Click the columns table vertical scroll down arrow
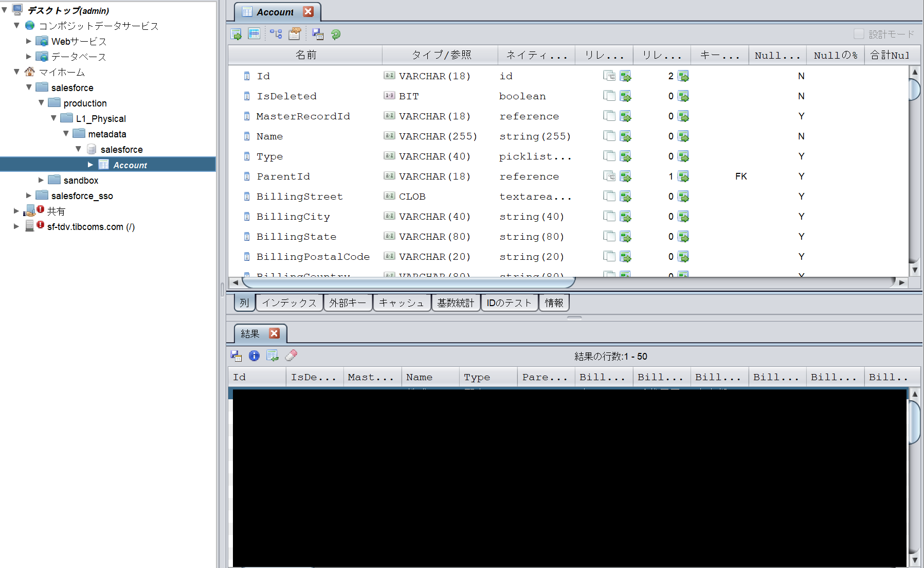The height and width of the screenshot is (568, 924). coord(915,270)
